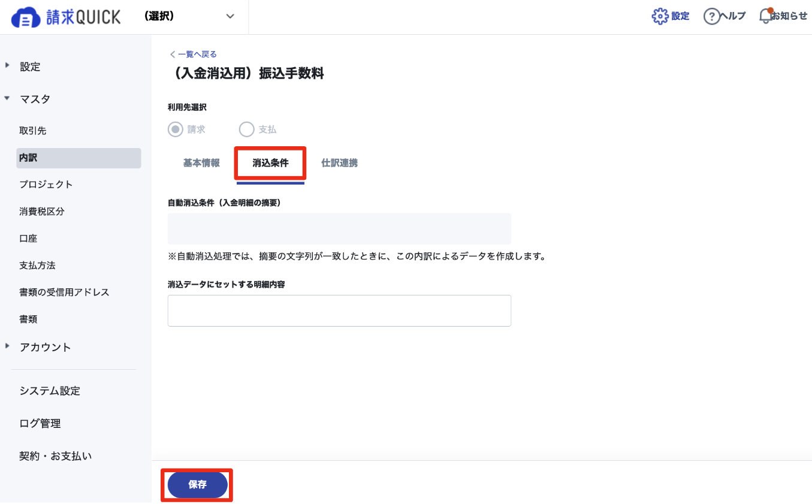Open the (選択) company dropdown
This screenshot has width=812, height=504.
(x=189, y=17)
